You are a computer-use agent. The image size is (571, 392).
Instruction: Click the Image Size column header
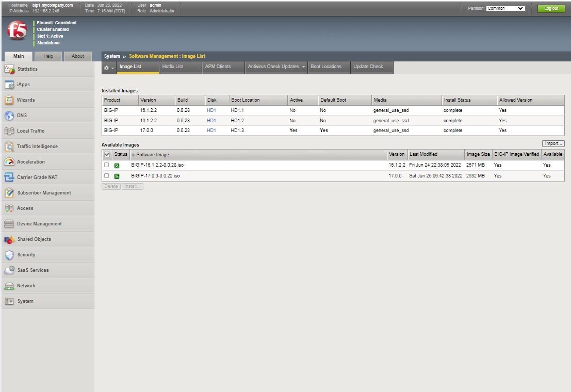[x=478, y=154]
